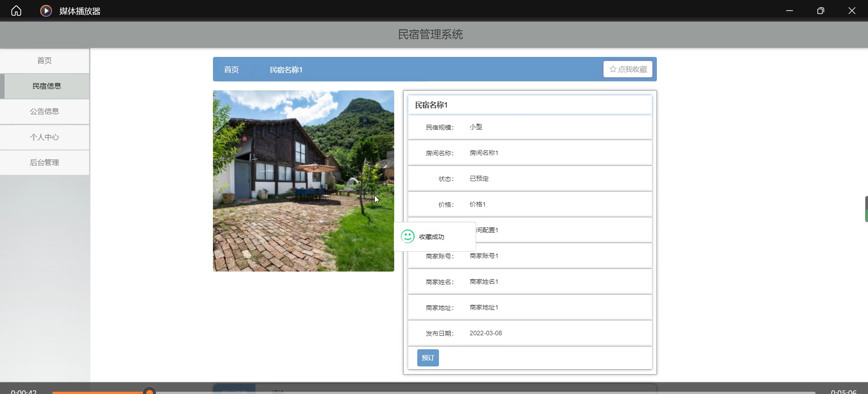Click 民宿名称1 breadcrumb in blue bar
Viewport: 868px width, 394px height.
[286, 70]
